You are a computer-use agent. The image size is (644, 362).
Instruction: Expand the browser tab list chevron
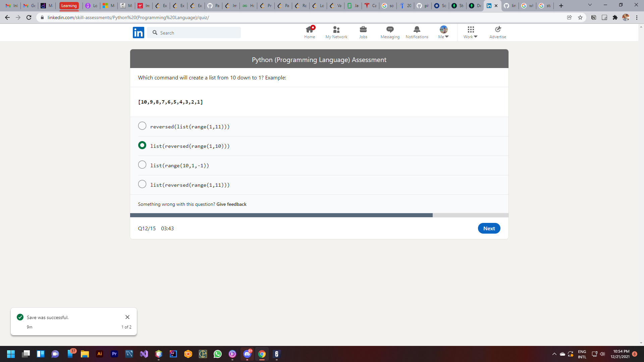pyautogui.click(x=590, y=5)
